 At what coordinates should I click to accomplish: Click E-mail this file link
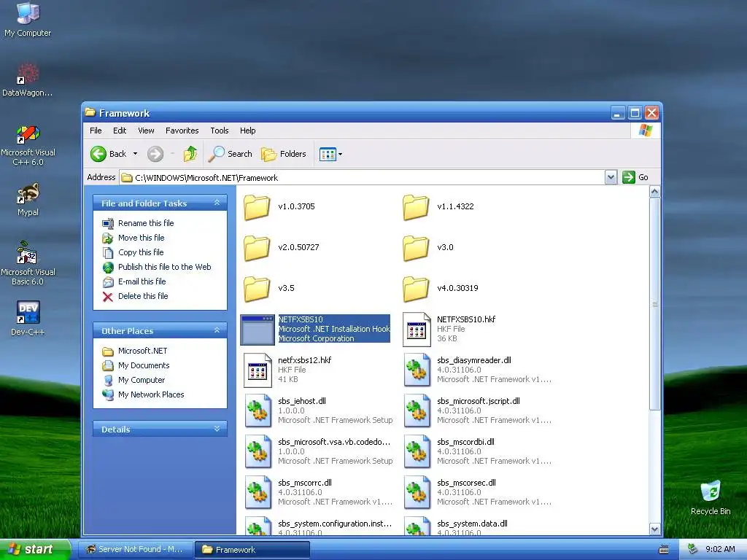coord(142,281)
